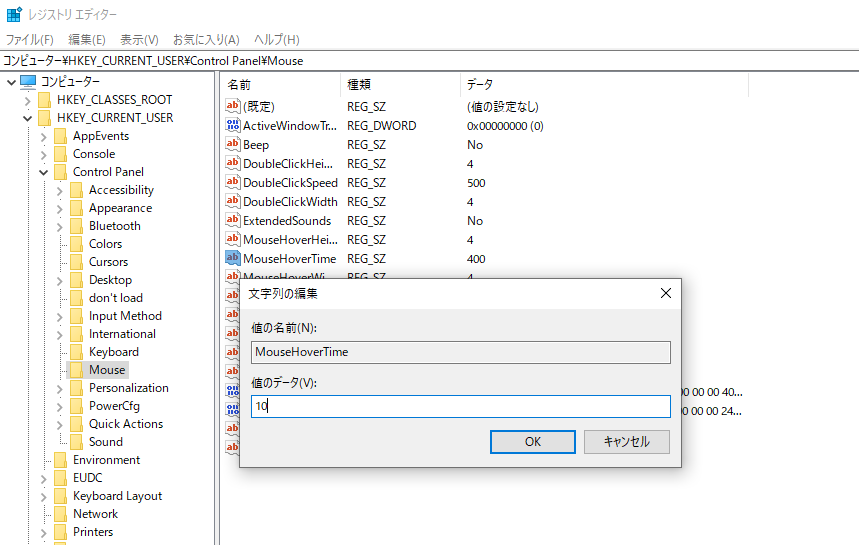The image size is (859, 545).
Task: Click the 値の名前 field showing MouseHoverTime
Action: (461, 352)
